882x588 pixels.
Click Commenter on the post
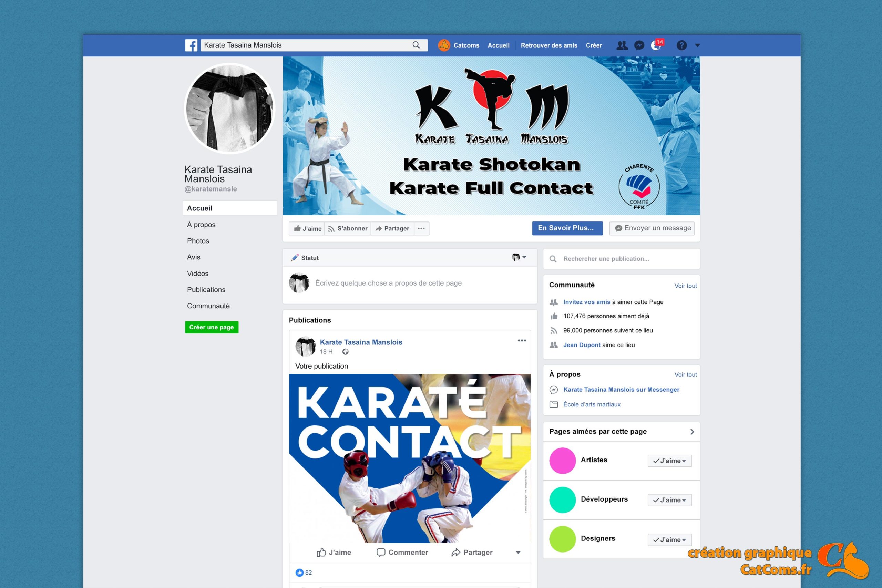point(402,553)
